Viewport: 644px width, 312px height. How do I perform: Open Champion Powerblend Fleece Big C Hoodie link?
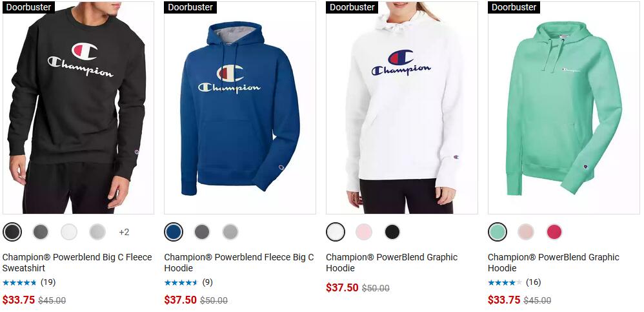tap(239, 263)
